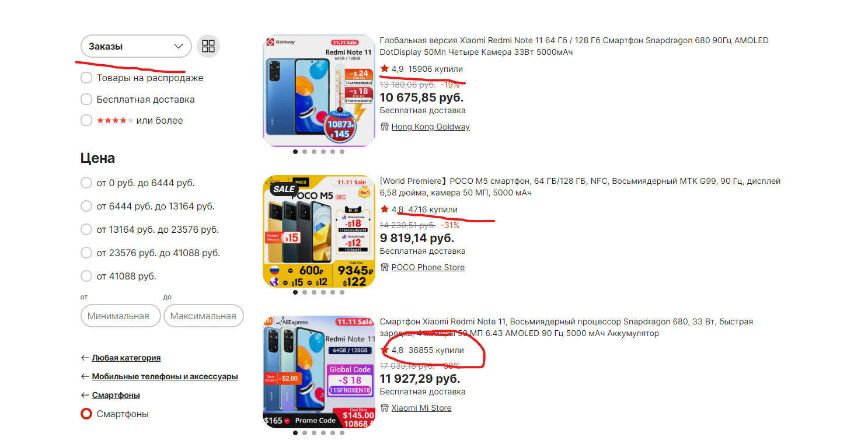Click back arrow next to Любая категория
The height and width of the screenshot is (444, 868).
point(85,358)
